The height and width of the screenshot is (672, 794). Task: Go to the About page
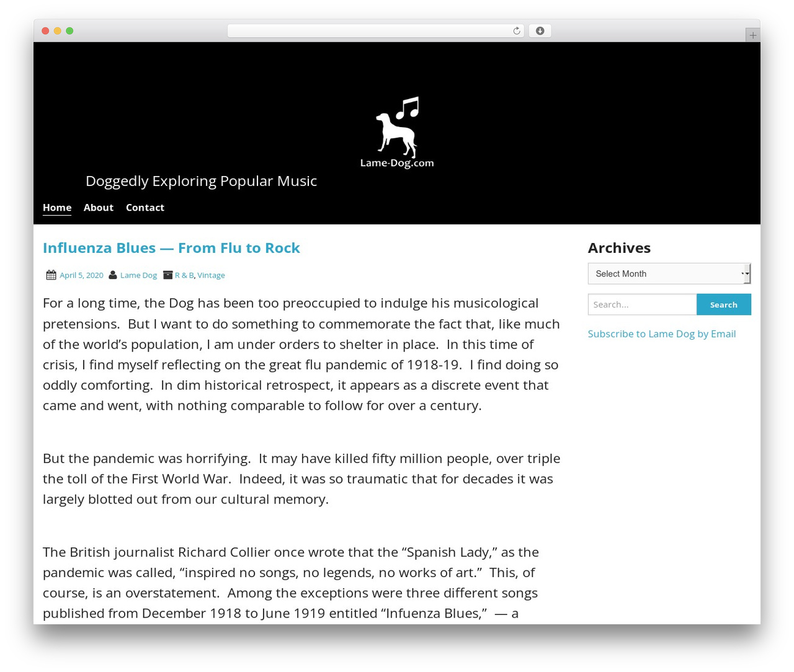click(x=99, y=208)
